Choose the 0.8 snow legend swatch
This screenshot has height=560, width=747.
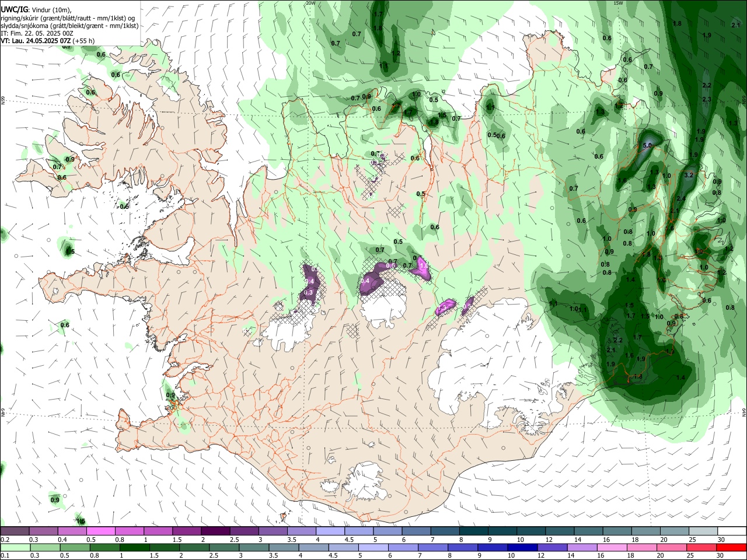(x=130, y=531)
